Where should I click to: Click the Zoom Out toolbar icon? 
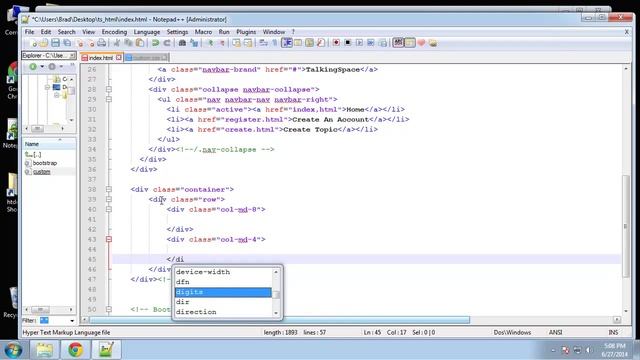point(221,43)
